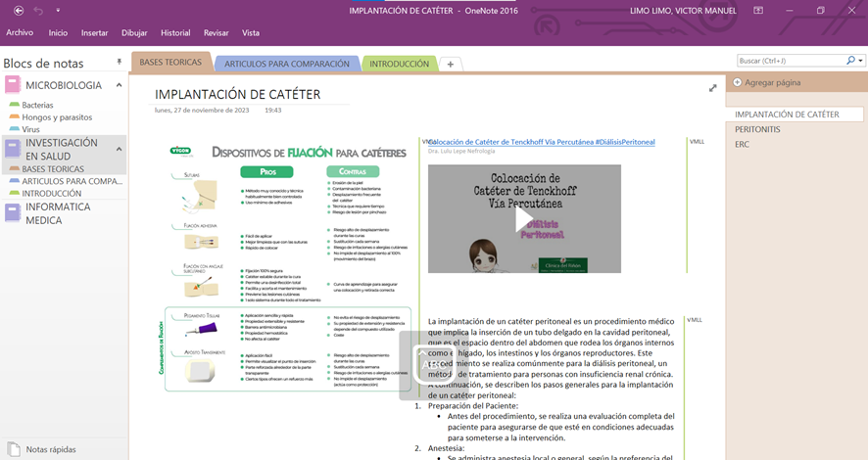Open the Bacterias section
Viewport: 868px width, 460px height.
37,105
